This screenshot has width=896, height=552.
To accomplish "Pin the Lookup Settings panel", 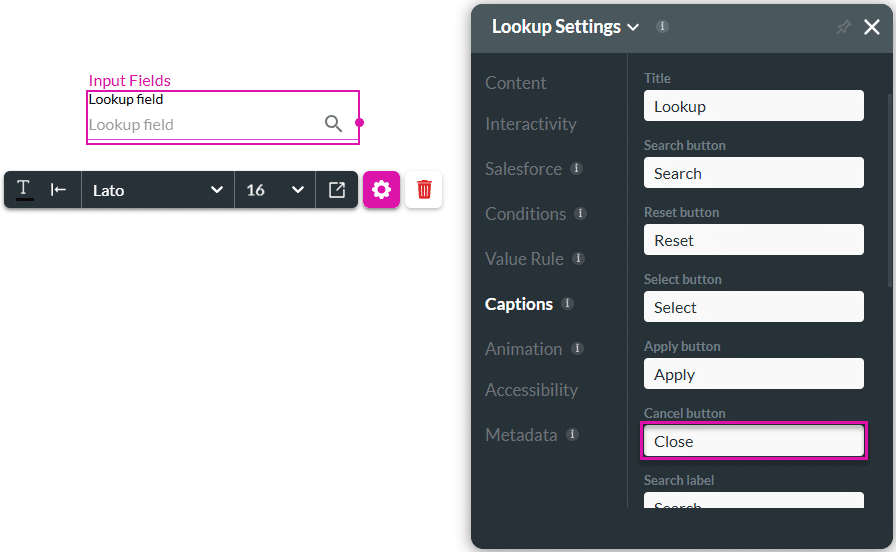I will point(843,28).
